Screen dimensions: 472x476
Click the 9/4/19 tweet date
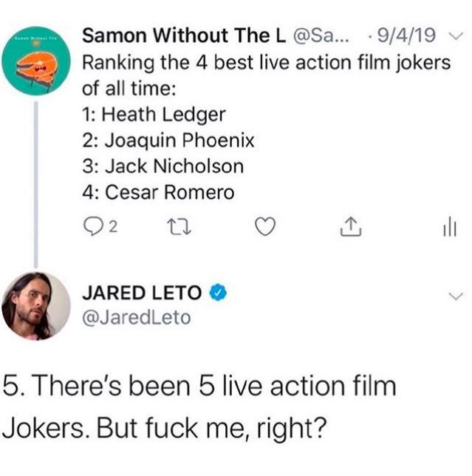pyautogui.click(x=405, y=35)
